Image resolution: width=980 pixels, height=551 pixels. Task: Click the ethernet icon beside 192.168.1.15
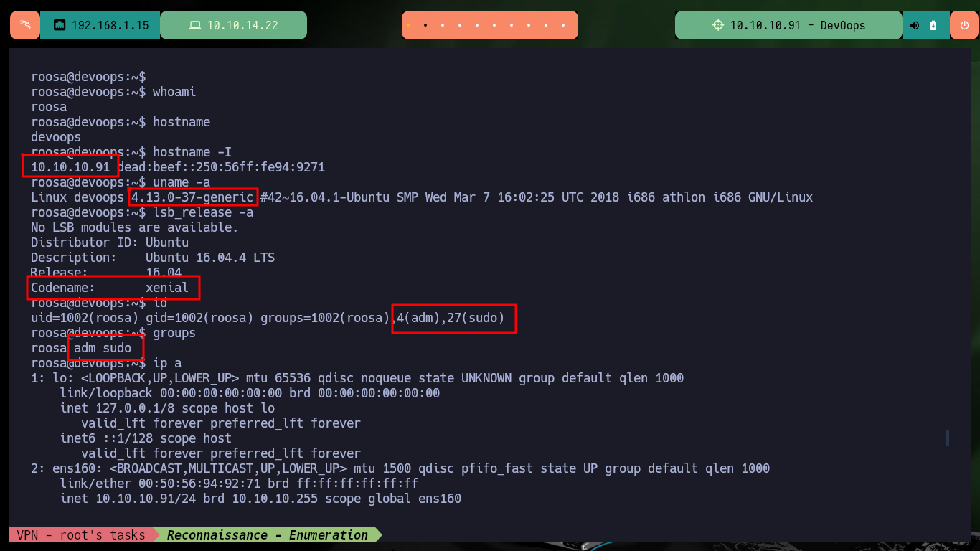(60, 25)
